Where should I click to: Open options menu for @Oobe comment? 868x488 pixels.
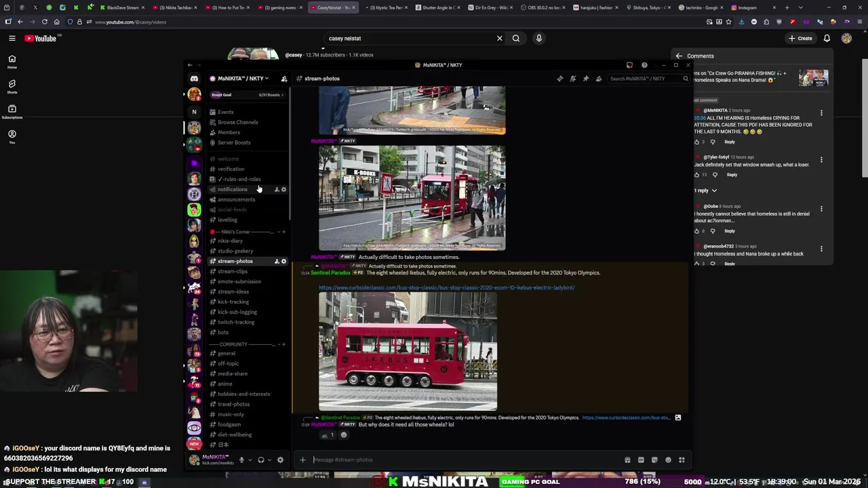point(821,209)
